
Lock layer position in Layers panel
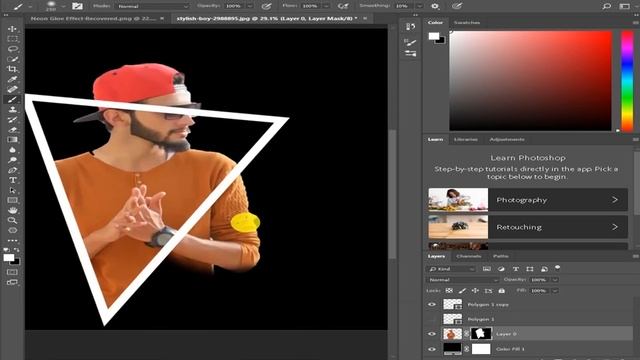tap(475, 291)
